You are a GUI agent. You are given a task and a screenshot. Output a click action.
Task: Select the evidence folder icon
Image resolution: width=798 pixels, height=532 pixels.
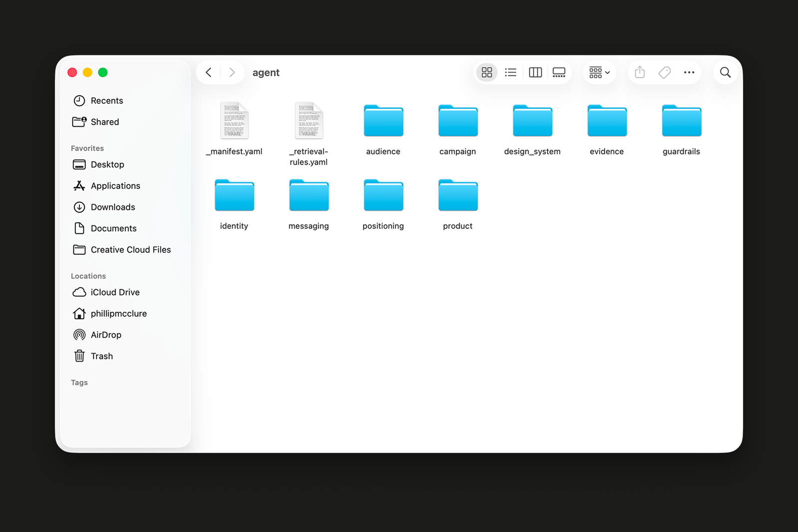pyautogui.click(x=607, y=121)
